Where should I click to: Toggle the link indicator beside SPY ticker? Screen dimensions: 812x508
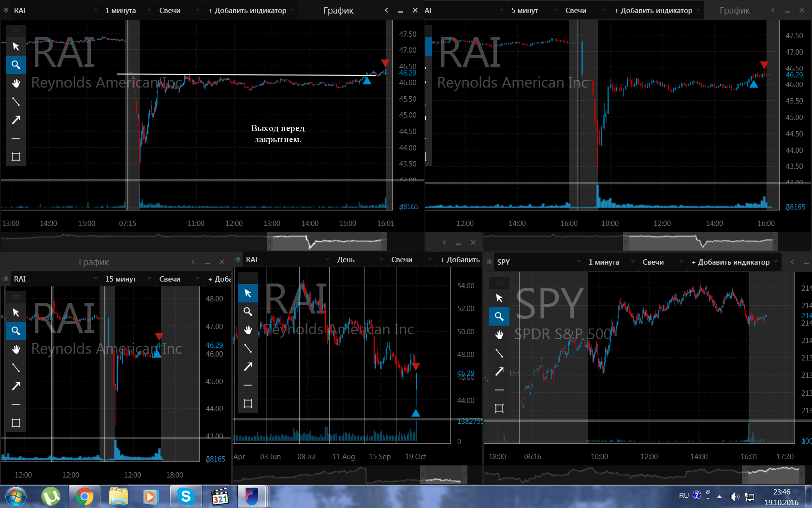tap(489, 262)
